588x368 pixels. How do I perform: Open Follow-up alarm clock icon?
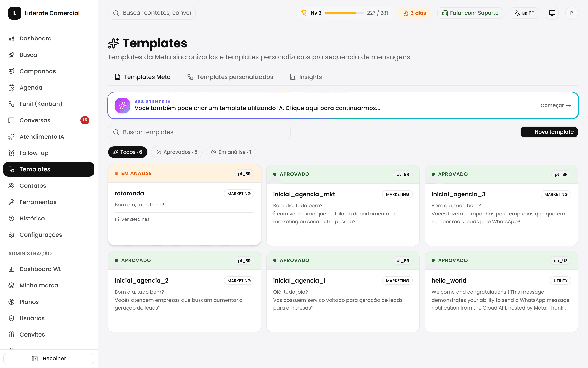coord(11,153)
